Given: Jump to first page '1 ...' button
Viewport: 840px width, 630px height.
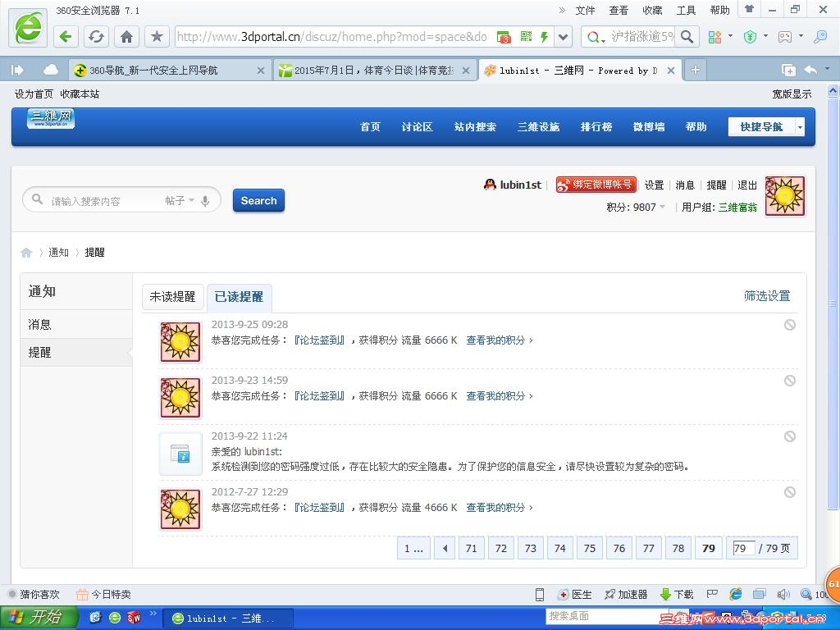Looking at the screenshot, I should tap(413, 548).
